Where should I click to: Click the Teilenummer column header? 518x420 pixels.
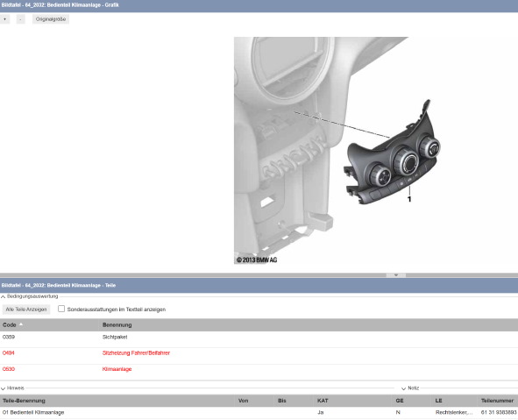coord(497,401)
